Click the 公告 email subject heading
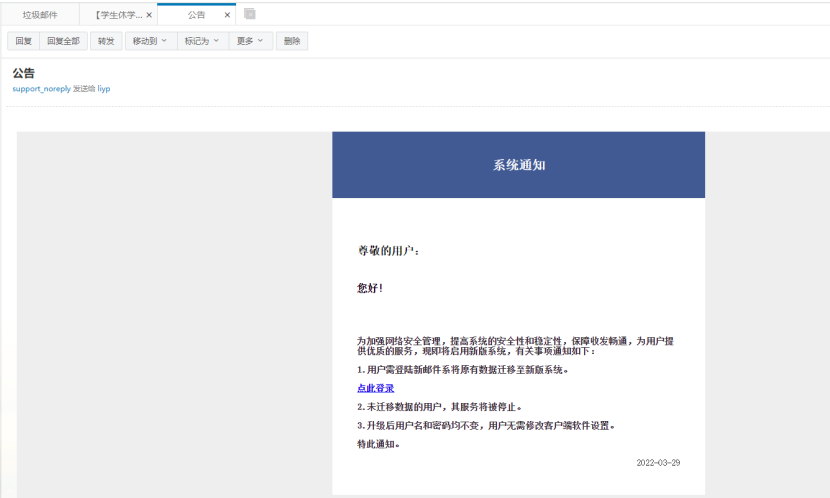830x498 pixels. (24, 73)
